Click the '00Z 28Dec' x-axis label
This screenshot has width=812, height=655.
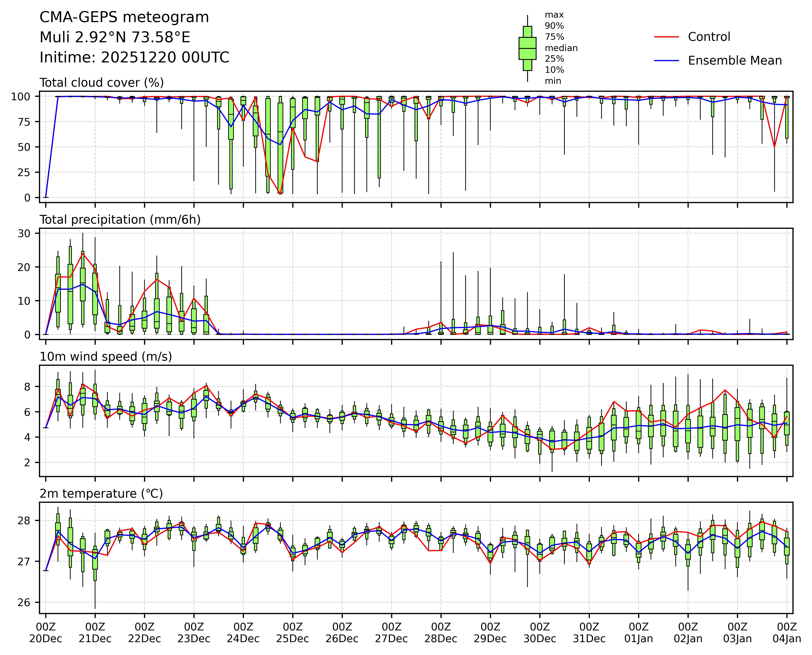441,633
